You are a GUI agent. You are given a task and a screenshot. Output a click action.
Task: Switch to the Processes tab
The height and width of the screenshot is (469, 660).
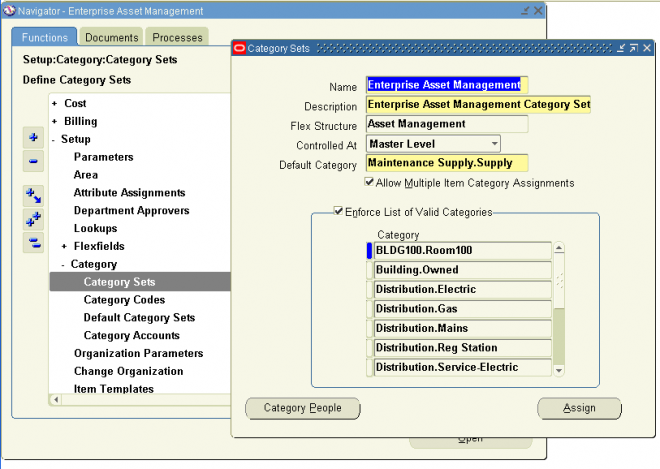pyautogui.click(x=177, y=37)
